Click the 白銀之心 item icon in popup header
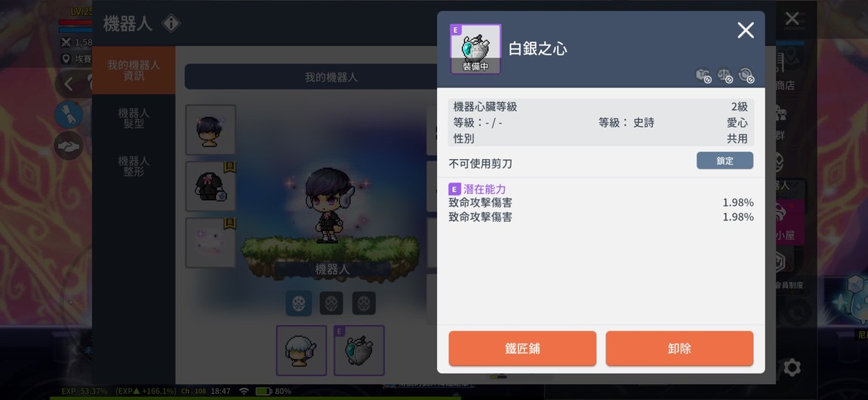 476,49
